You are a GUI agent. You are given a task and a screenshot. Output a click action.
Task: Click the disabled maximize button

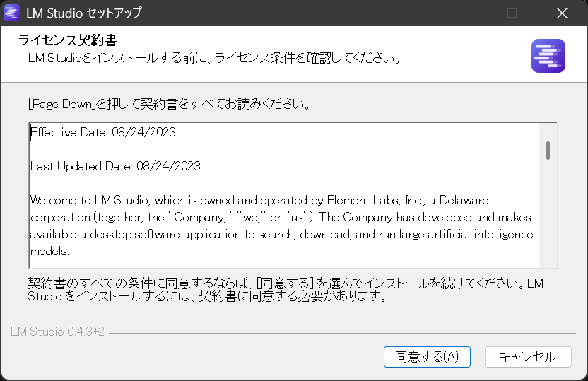pos(512,13)
